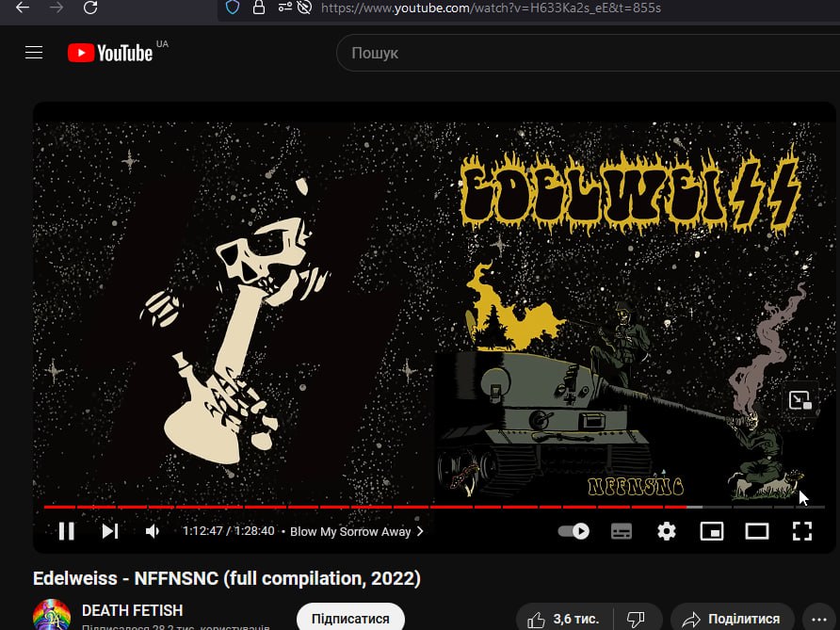Reload the page in the browser

pos(90,8)
